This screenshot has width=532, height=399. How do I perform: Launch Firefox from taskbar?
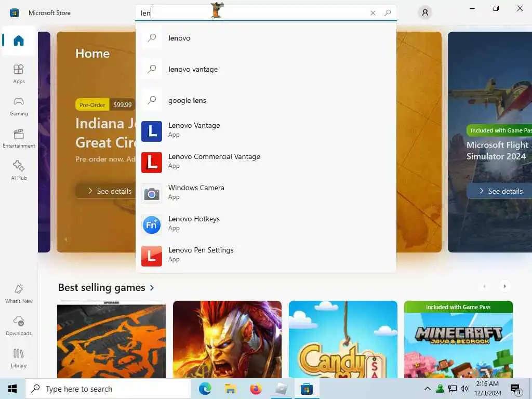point(256,389)
